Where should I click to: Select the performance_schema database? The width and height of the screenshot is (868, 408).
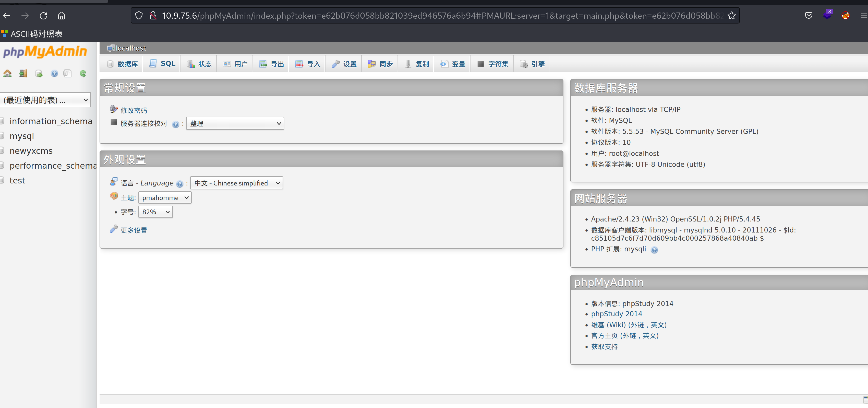tap(53, 166)
